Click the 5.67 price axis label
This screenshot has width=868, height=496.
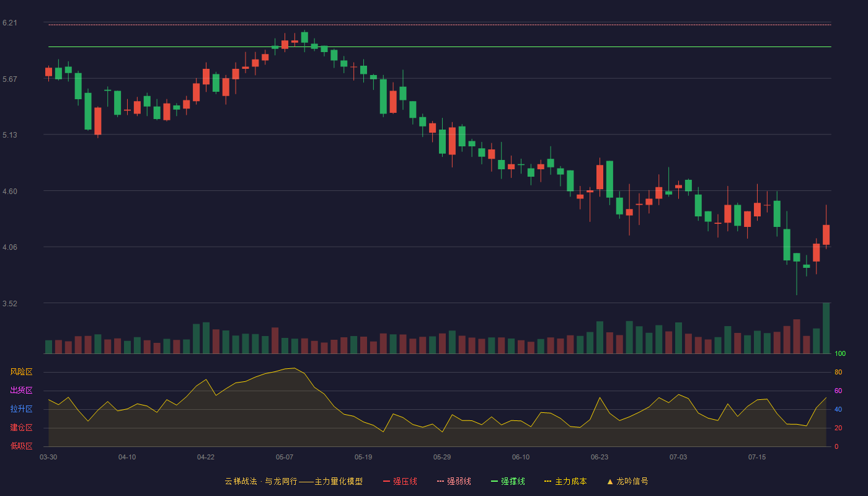coord(9,79)
